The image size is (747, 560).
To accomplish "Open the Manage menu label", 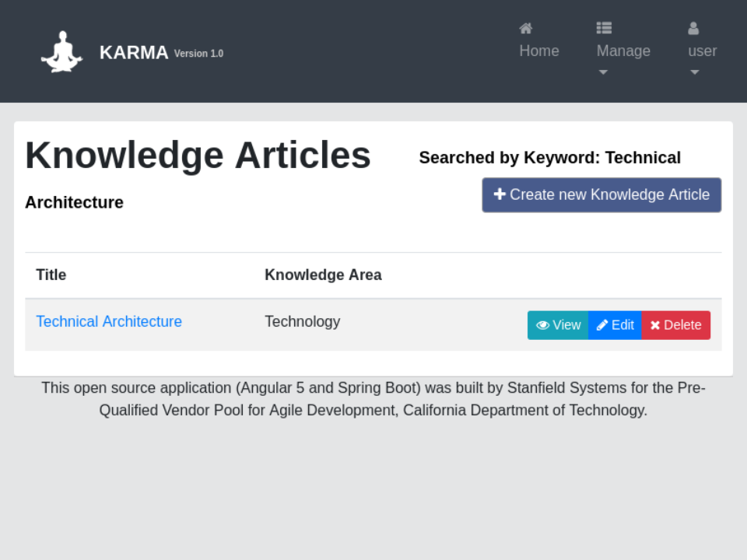I will [x=623, y=51].
